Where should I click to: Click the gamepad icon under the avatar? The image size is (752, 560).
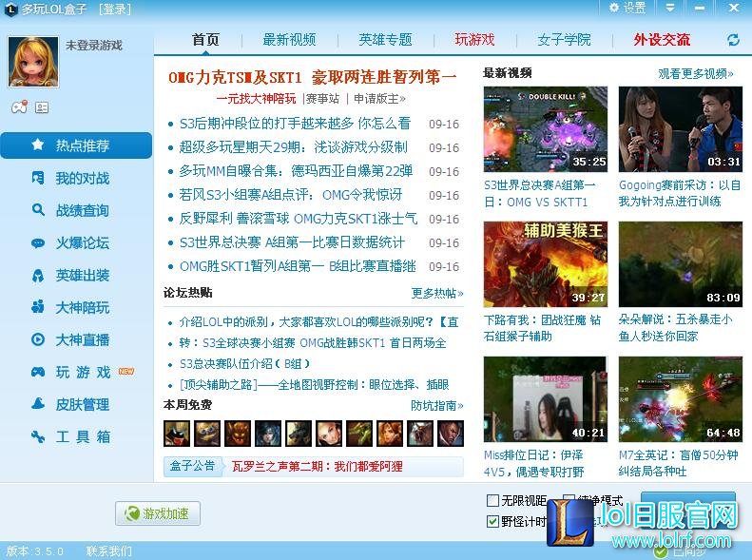[x=19, y=106]
